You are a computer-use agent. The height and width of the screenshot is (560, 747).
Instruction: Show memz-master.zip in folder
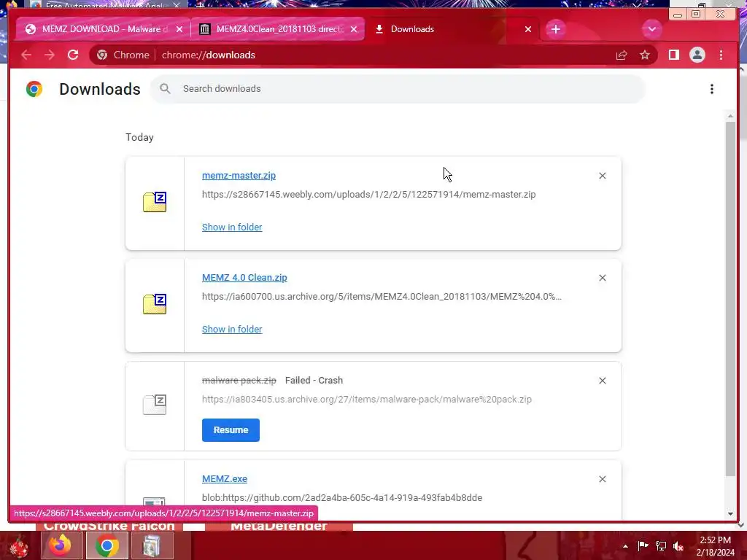[232, 227]
